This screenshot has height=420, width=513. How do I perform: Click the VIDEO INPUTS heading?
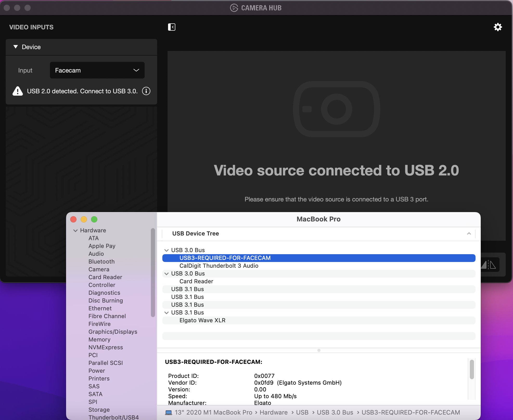31,27
